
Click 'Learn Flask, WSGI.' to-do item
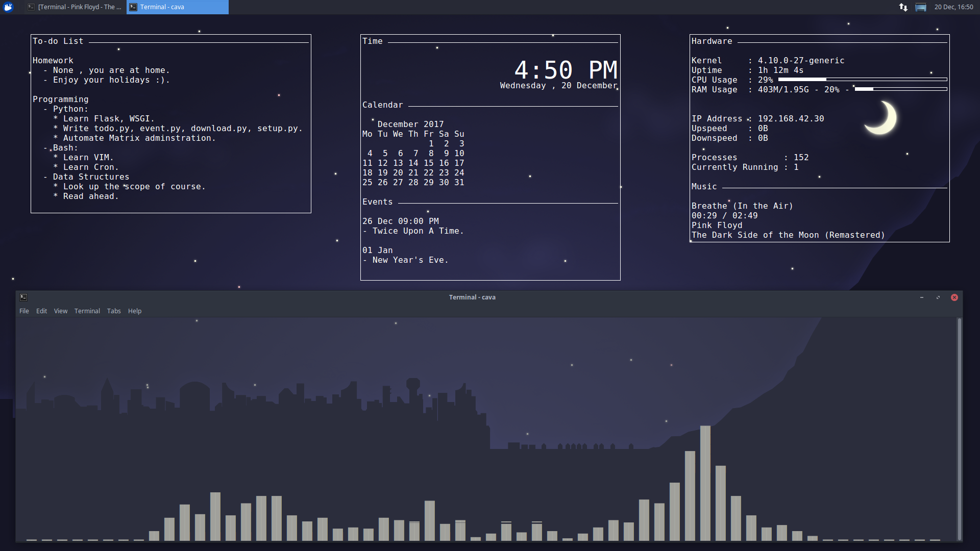(109, 119)
